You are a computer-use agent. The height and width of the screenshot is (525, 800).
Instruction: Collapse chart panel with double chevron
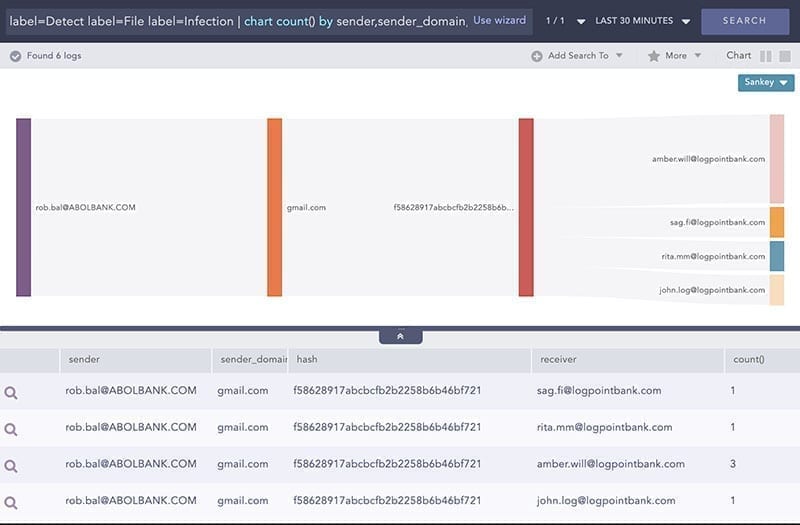[401, 337]
